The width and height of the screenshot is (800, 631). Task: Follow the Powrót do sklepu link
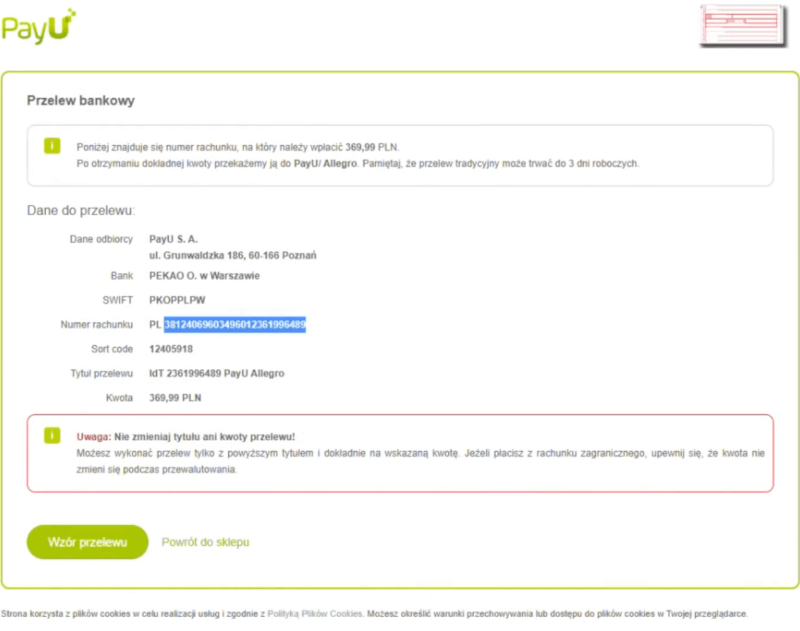click(x=205, y=542)
